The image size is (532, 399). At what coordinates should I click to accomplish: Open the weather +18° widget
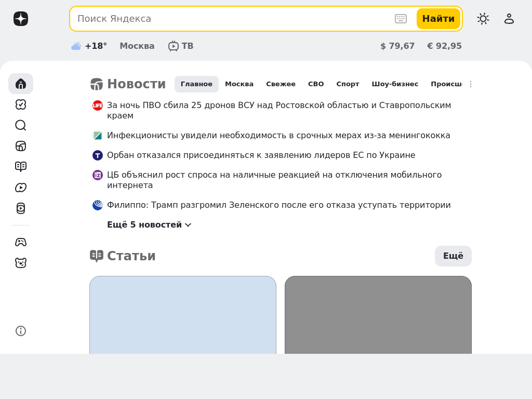coord(89,46)
